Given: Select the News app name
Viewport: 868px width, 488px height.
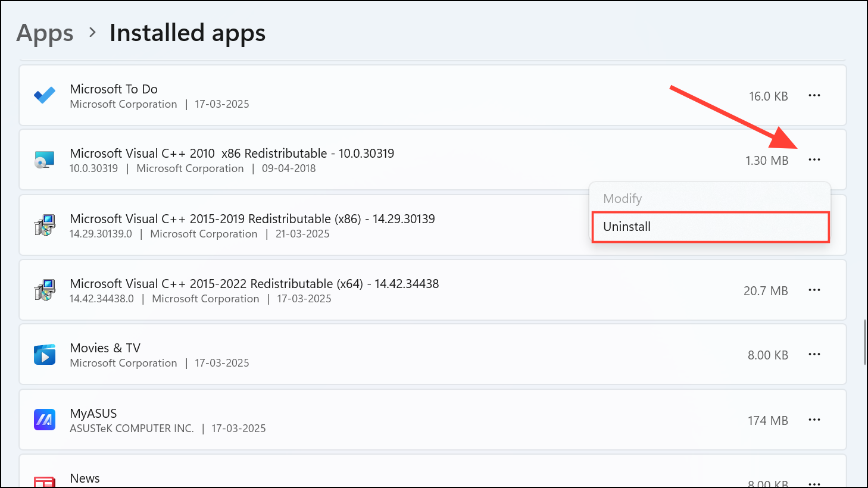Looking at the screenshot, I should 85,478.
